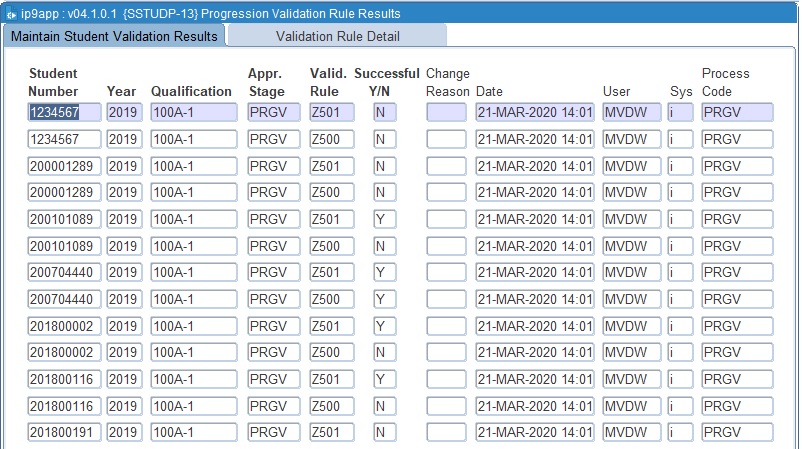Click User field for 200704440 rule Z501
This screenshot has width=802, height=449.
630,272
